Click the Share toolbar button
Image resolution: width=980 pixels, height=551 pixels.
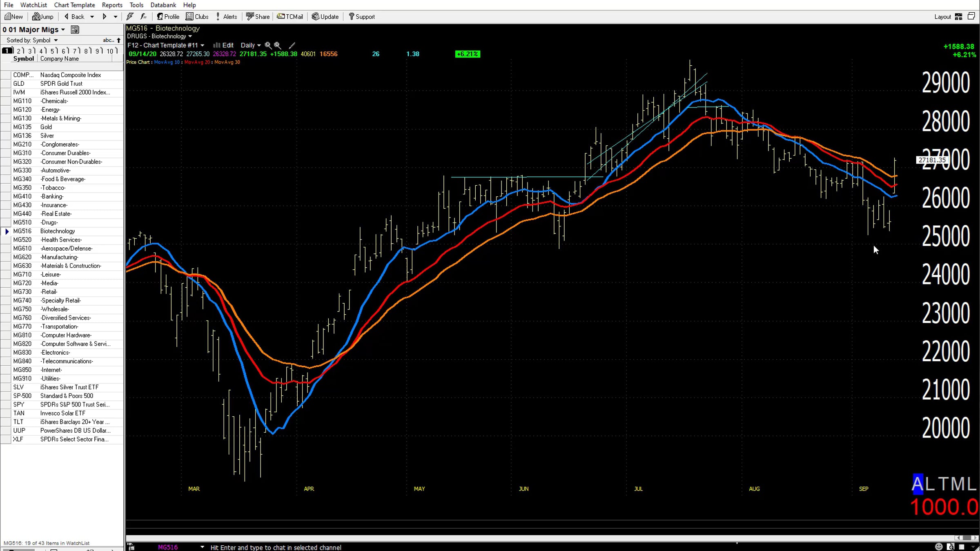[258, 17]
